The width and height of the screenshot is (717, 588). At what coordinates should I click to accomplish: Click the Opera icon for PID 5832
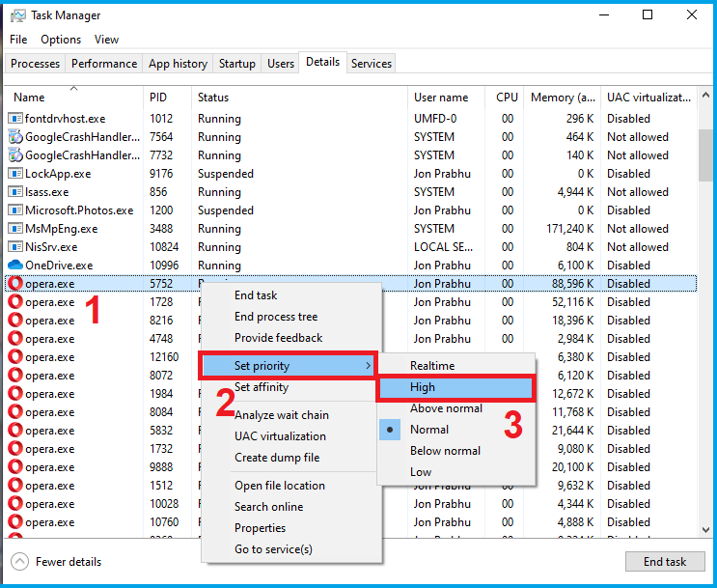coord(15,430)
